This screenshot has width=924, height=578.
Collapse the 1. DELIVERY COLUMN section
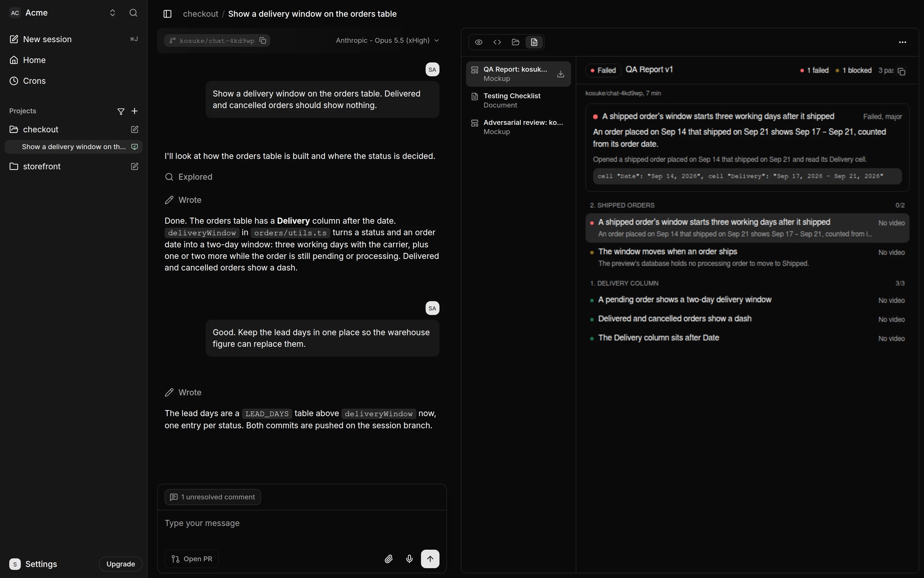747,283
